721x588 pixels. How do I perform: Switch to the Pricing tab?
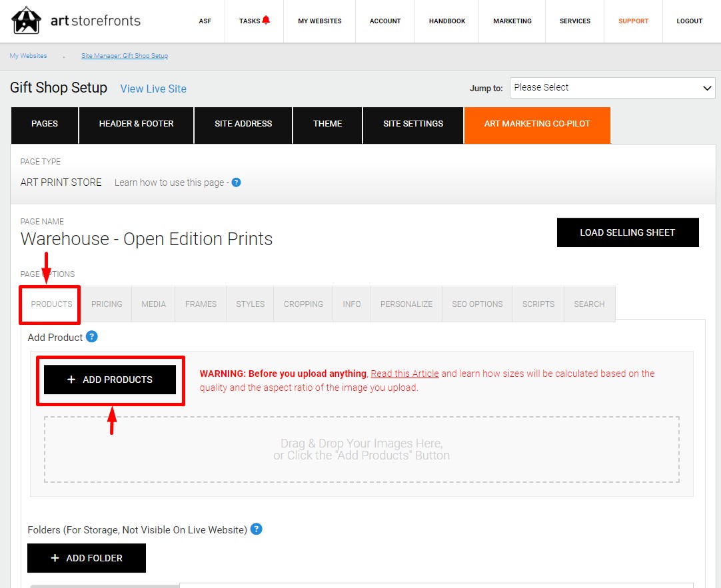[107, 304]
